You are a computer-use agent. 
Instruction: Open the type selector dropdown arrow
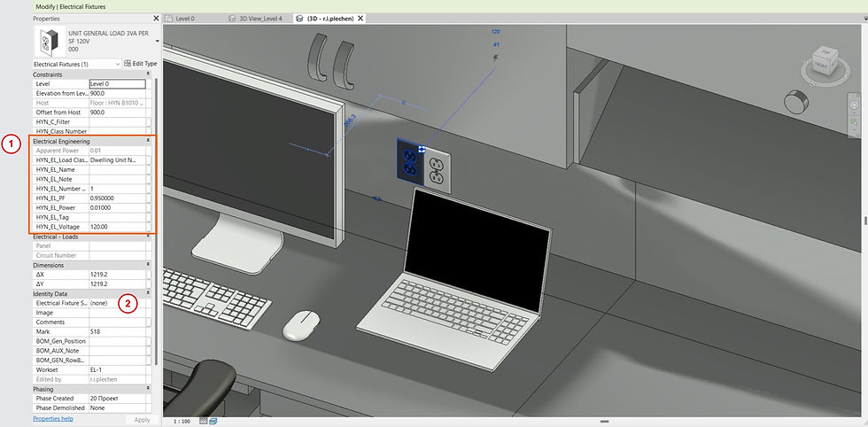158,41
